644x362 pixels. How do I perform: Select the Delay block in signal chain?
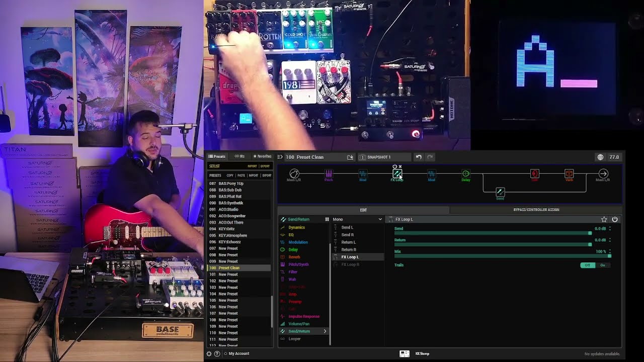point(465,174)
